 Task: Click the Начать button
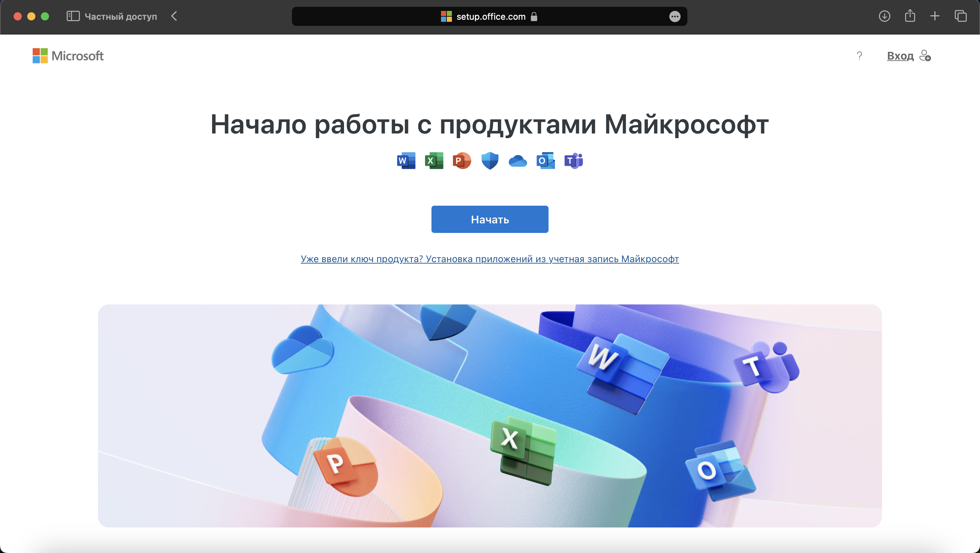[x=490, y=219]
